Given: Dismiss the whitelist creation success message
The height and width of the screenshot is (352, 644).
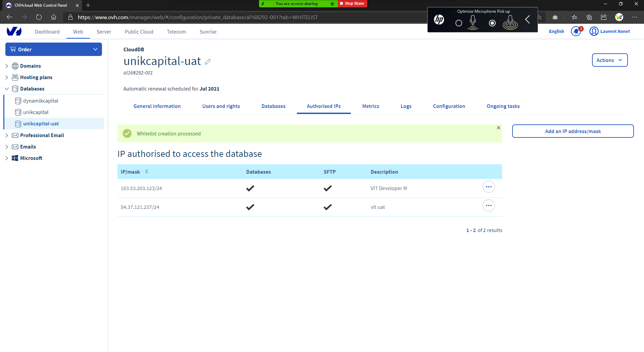Looking at the screenshot, I should pos(498,128).
